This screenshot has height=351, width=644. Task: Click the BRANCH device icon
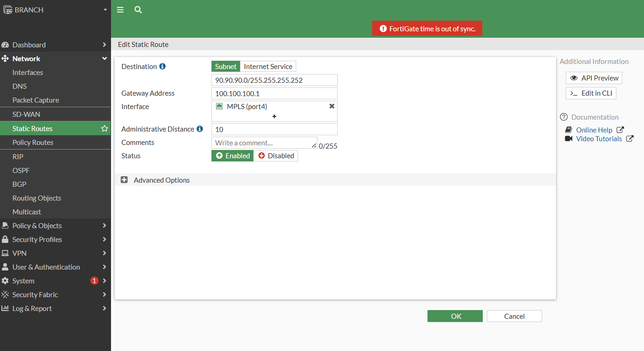click(x=8, y=10)
